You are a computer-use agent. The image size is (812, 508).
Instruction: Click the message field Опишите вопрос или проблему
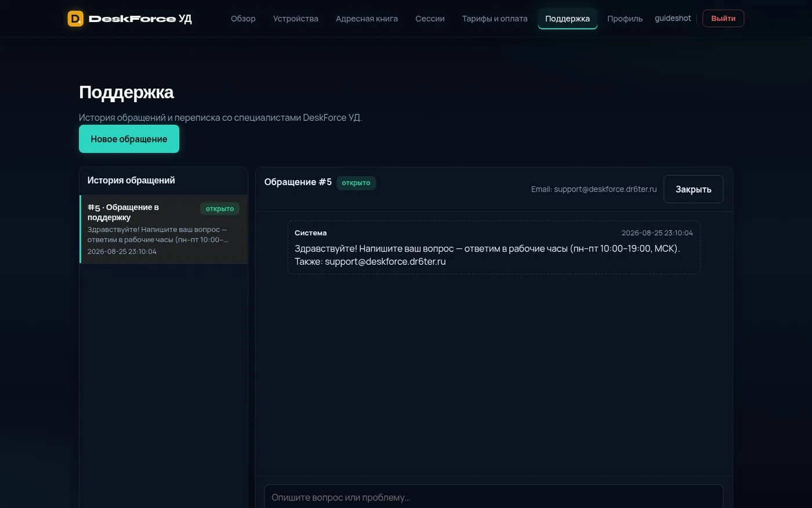point(494,497)
